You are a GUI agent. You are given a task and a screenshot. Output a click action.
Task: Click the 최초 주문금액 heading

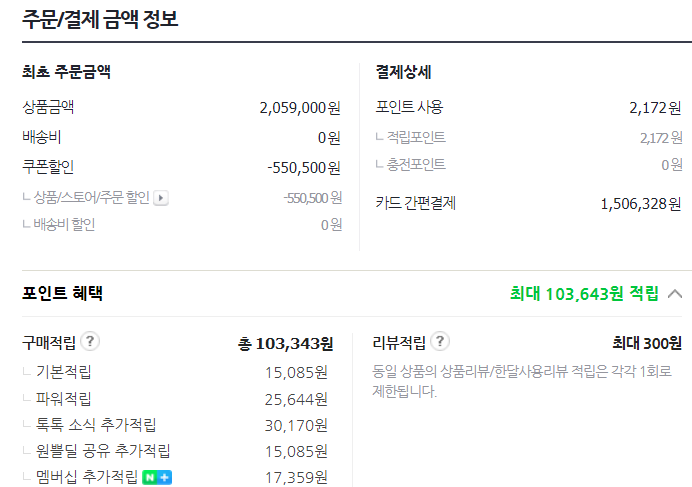click(x=66, y=72)
